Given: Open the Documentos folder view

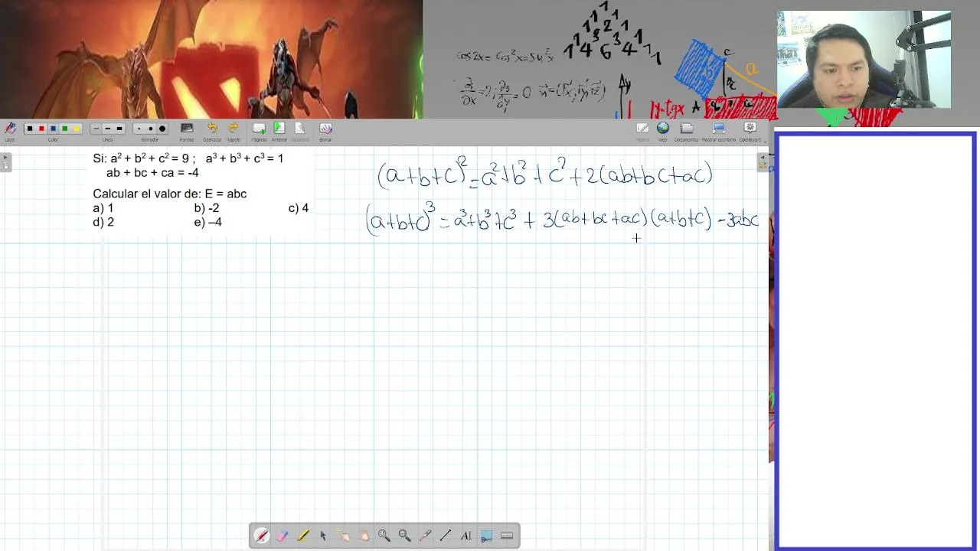Looking at the screenshot, I should point(687,129).
